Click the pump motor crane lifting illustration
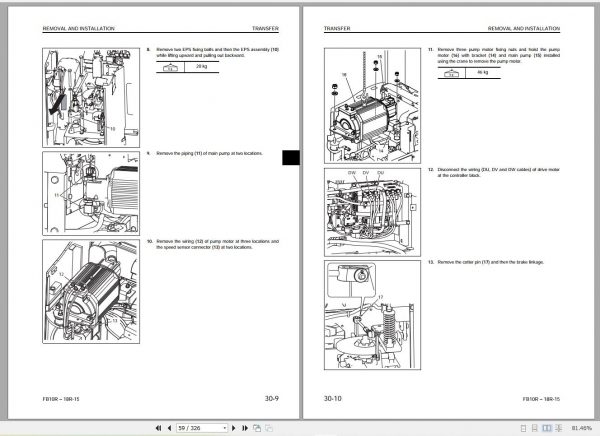This screenshot has width=600, height=436. click(x=372, y=106)
